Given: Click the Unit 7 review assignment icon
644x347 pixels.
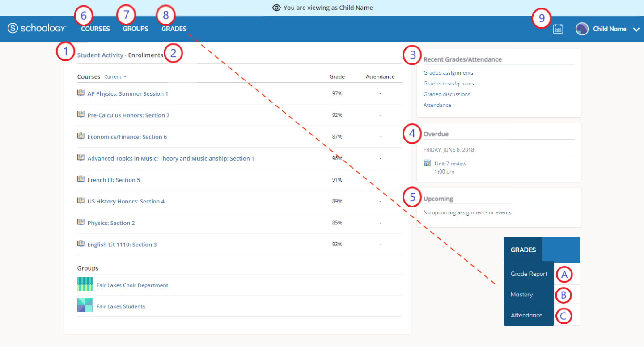Looking at the screenshot, I should click(x=427, y=163).
